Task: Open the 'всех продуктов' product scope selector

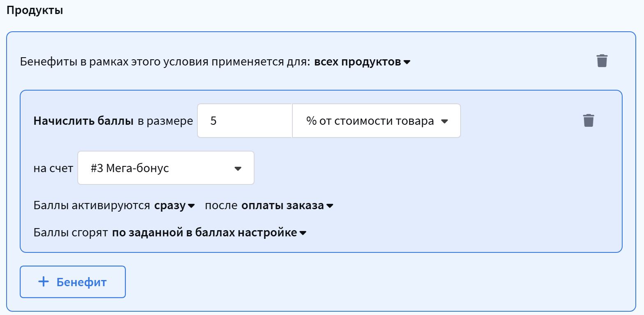Action: [358, 62]
